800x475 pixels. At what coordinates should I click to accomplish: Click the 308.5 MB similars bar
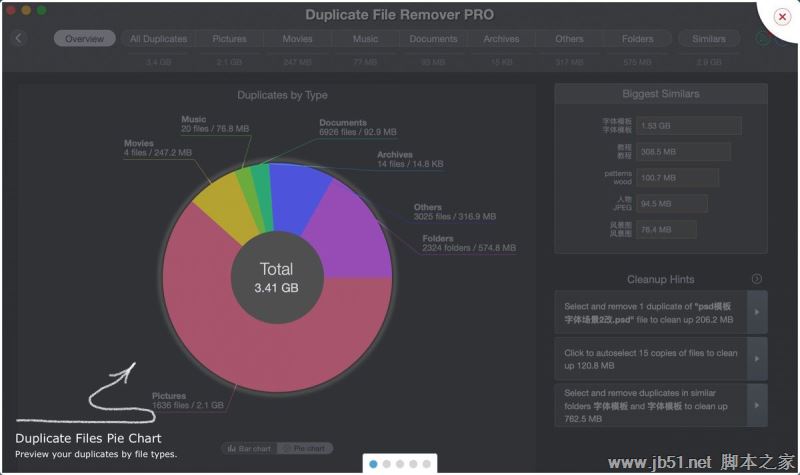683,152
